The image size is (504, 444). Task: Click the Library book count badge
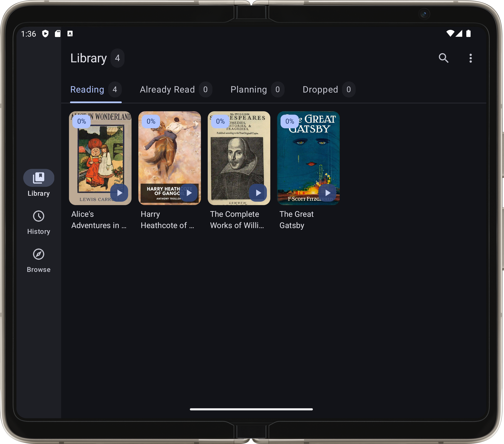click(x=117, y=58)
